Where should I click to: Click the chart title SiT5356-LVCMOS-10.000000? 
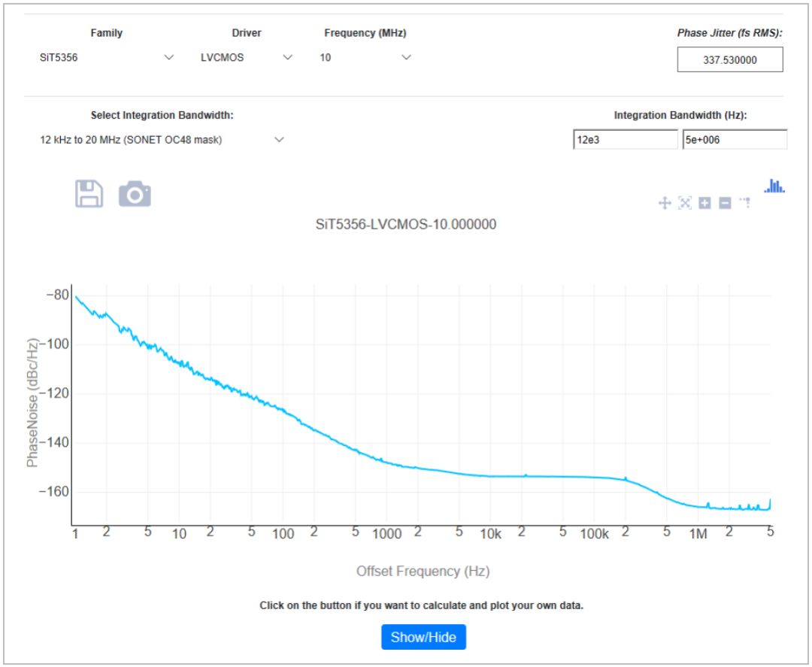[x=406, y=224]
